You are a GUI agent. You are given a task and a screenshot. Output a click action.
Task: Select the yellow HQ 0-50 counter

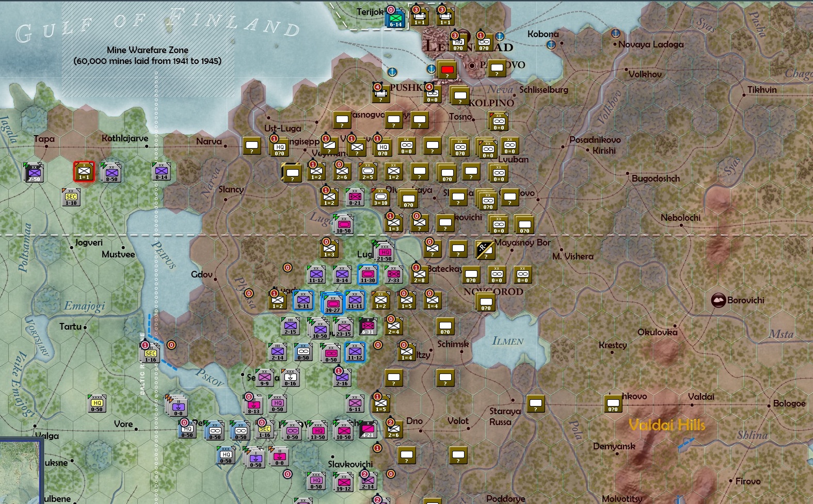(x=97, y=403)
